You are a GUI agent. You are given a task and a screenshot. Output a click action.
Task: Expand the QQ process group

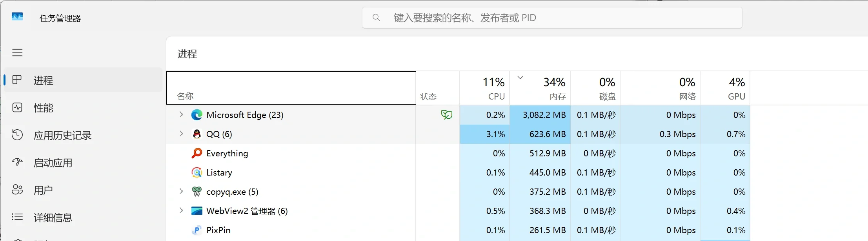(181, 134)
